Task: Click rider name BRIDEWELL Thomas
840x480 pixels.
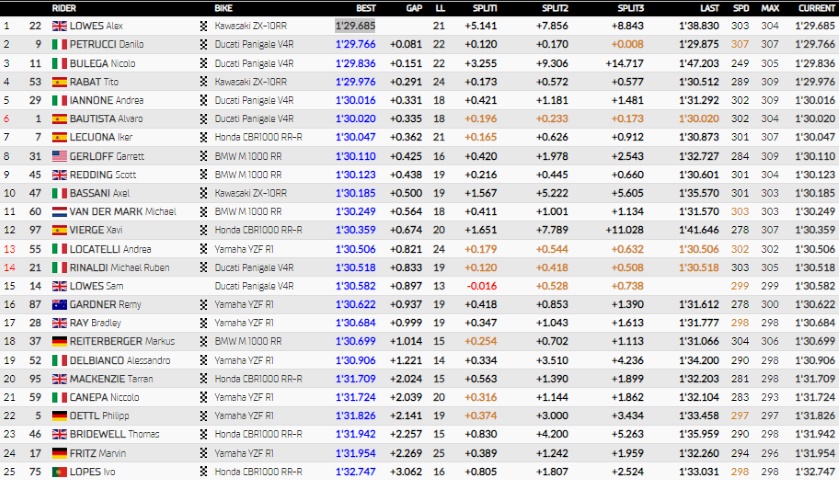Action: click(115, 434)
